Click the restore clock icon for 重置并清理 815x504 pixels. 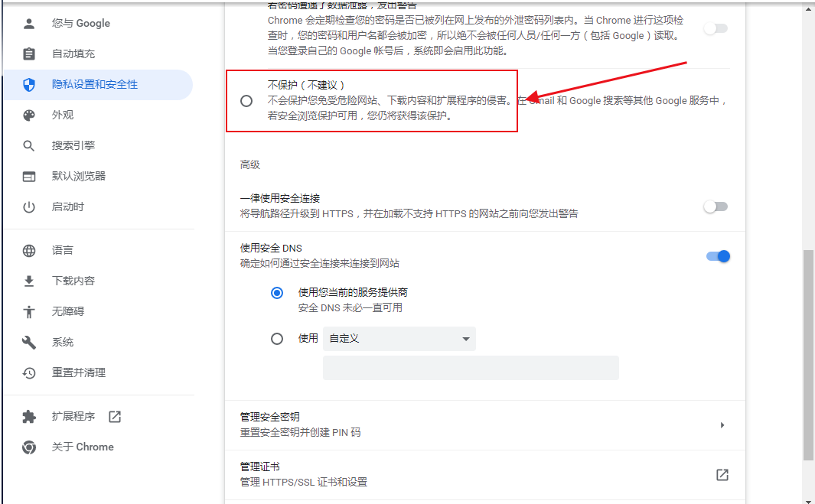coord(29,372)
